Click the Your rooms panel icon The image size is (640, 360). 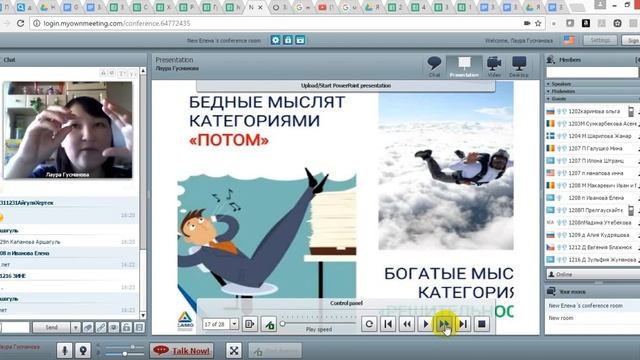(x=551, y=291)
